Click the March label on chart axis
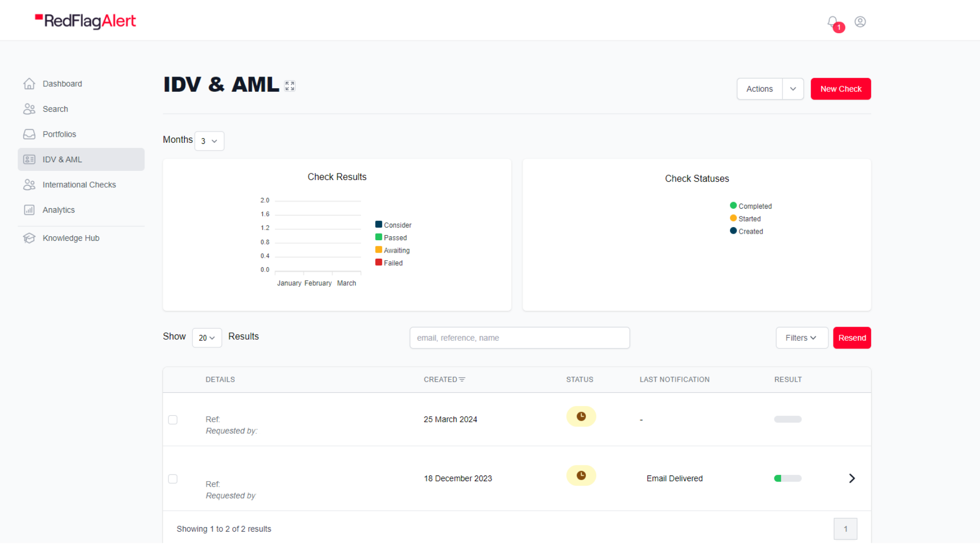This screenshot has width=980, height=551. pyautogui.click(x=347, y=283)
